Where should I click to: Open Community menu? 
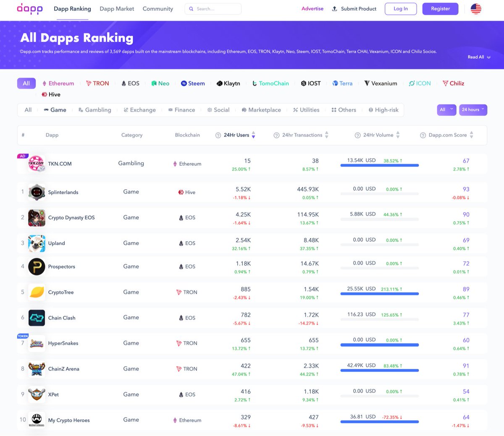tap(158, 9)
